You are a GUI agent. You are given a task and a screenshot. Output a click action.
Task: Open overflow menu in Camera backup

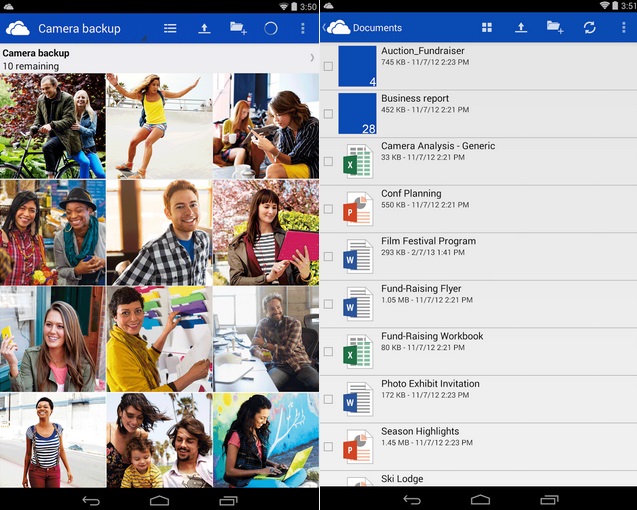tap(303, 28)
